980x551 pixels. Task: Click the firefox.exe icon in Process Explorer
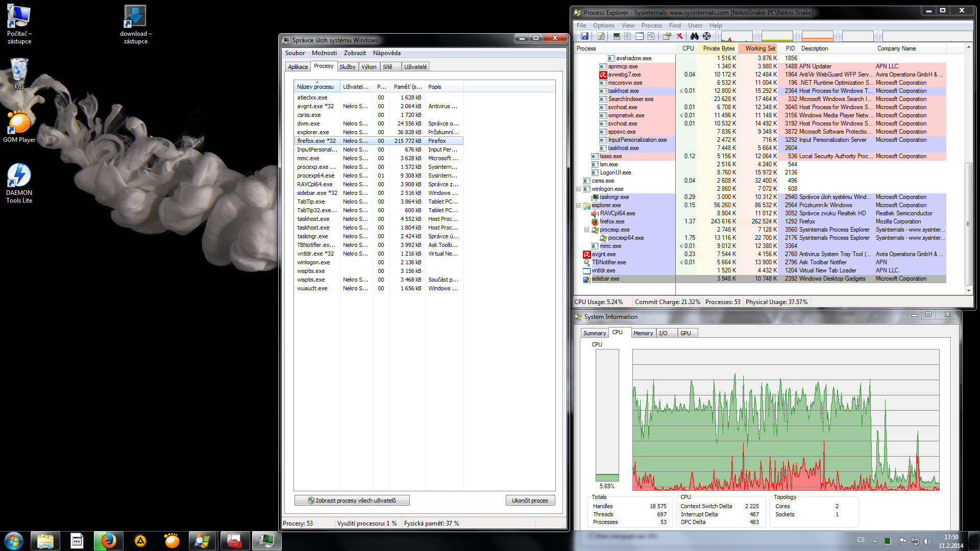click(595, 221)
